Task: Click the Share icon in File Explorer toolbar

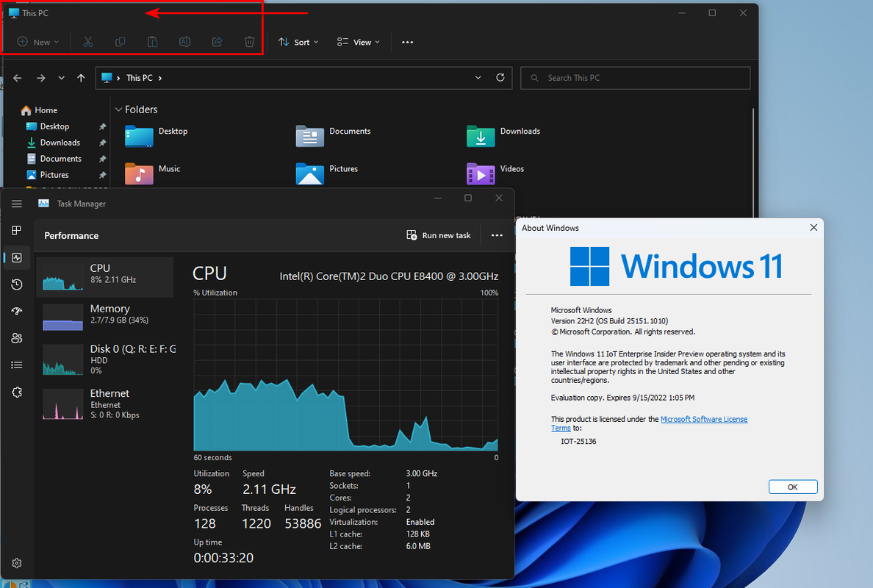Action: 217,42
